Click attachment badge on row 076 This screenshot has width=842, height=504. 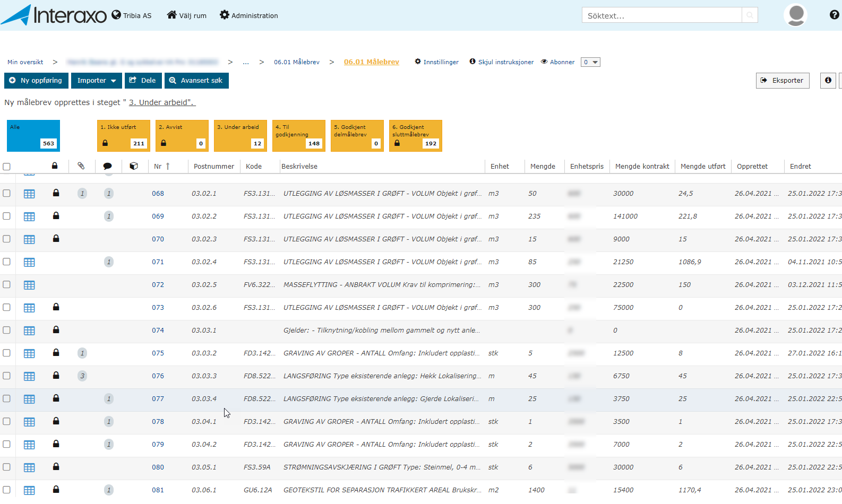click(82, 376)
